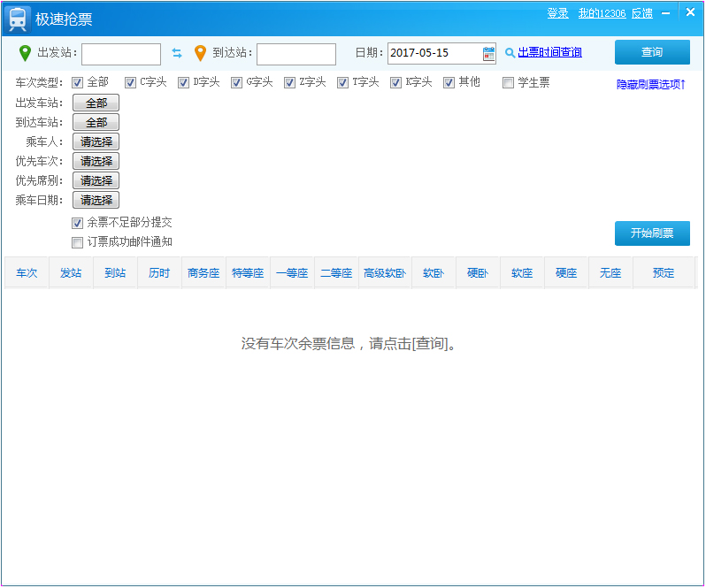Click the 查询 search button

coord(652,52)
